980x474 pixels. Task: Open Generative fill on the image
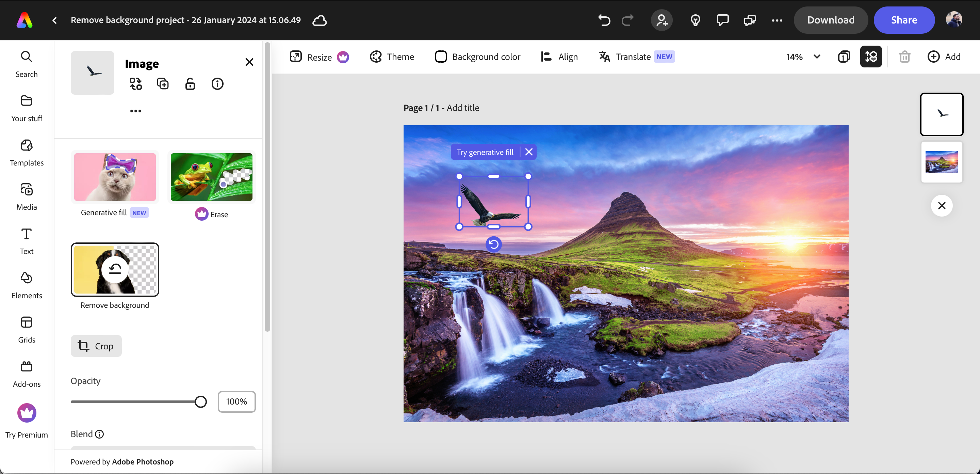115,177
